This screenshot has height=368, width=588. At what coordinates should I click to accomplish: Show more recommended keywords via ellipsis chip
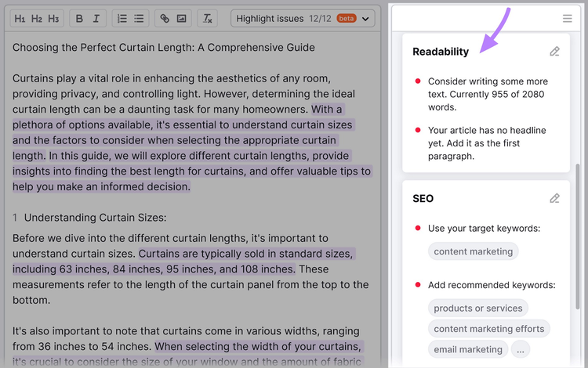[521, 349]
